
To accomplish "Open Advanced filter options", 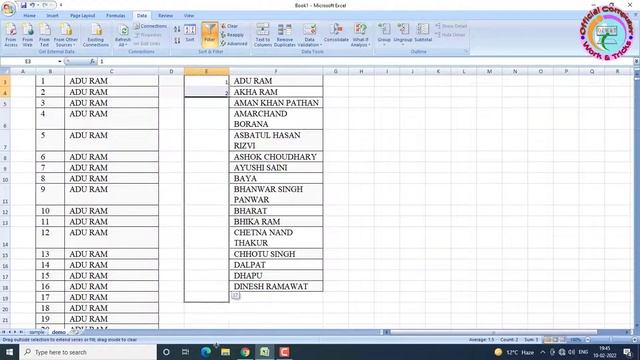I will click(x=234, y=44).
